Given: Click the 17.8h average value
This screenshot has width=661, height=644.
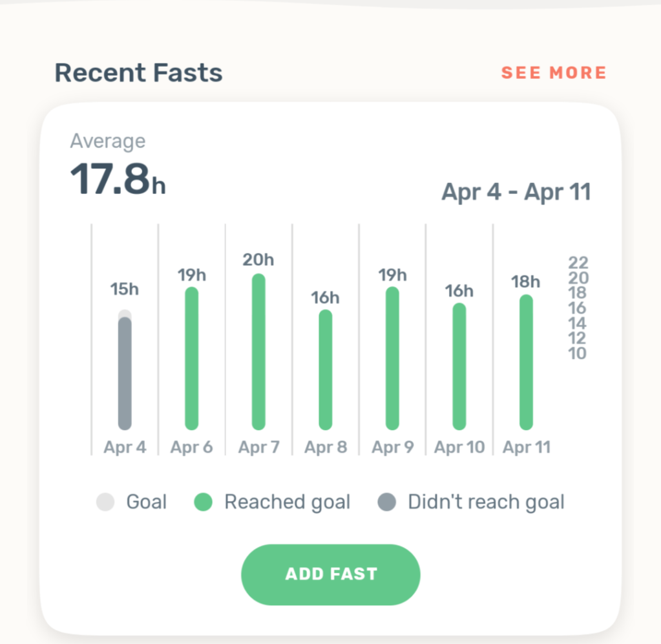Looking at the screenshot, I should (x=118, y=179).
